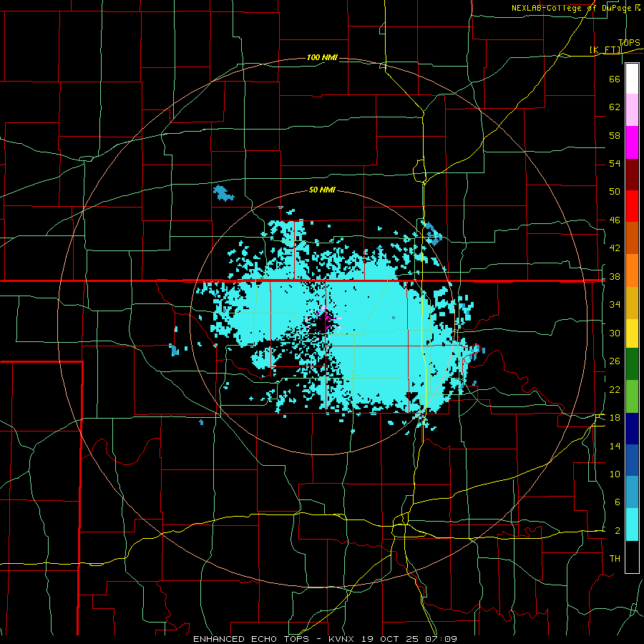Click the "66" legend value

tap(615, 79)
